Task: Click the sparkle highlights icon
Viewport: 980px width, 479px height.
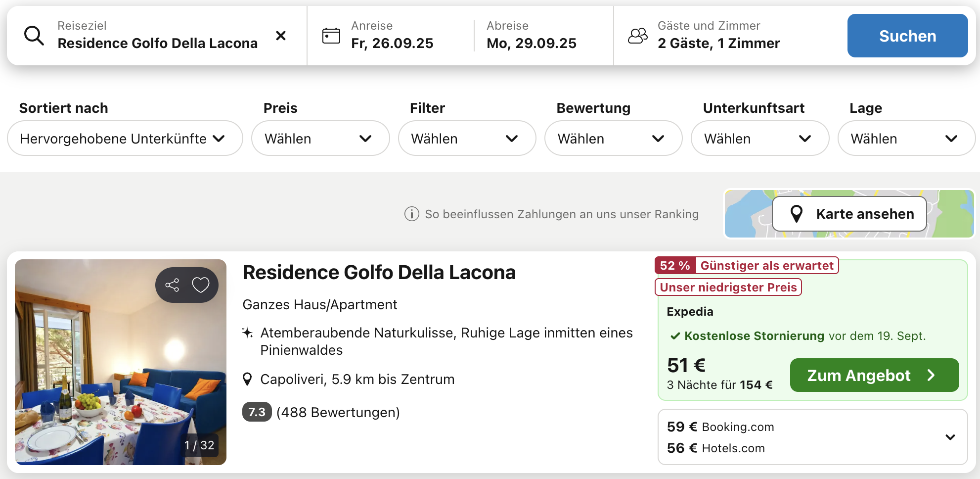Action: pyautogui.click(x=247, y=333)
